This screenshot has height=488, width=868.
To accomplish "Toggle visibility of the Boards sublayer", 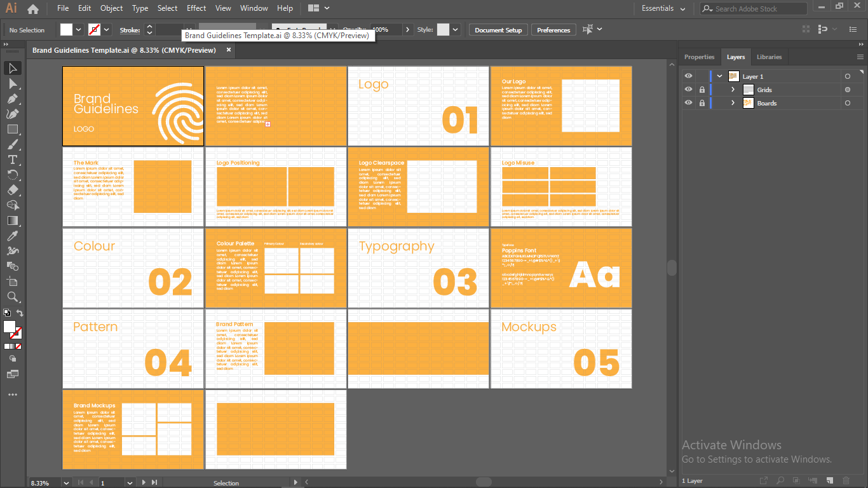I will (688, 103).
